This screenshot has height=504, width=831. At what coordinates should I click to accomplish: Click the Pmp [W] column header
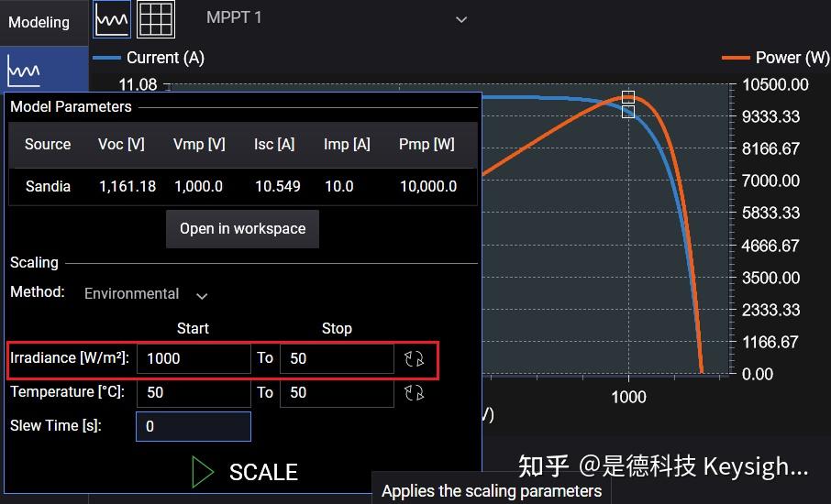tap(427, 144)
